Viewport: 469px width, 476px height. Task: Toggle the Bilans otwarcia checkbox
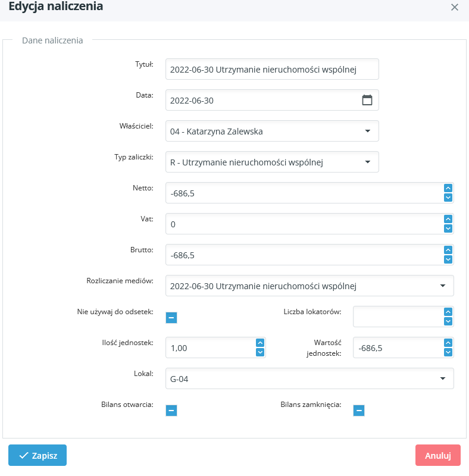(x=171, y=410)
